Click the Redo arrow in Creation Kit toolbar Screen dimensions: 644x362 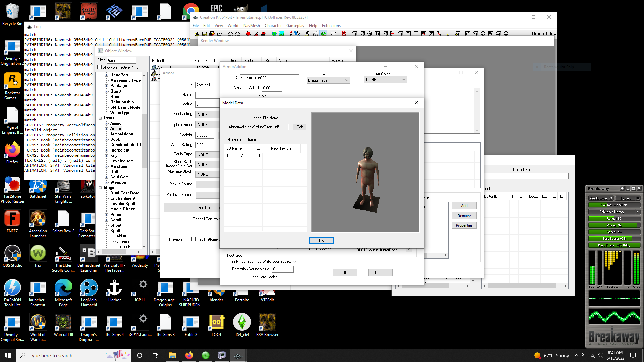(x=238, y=34)
